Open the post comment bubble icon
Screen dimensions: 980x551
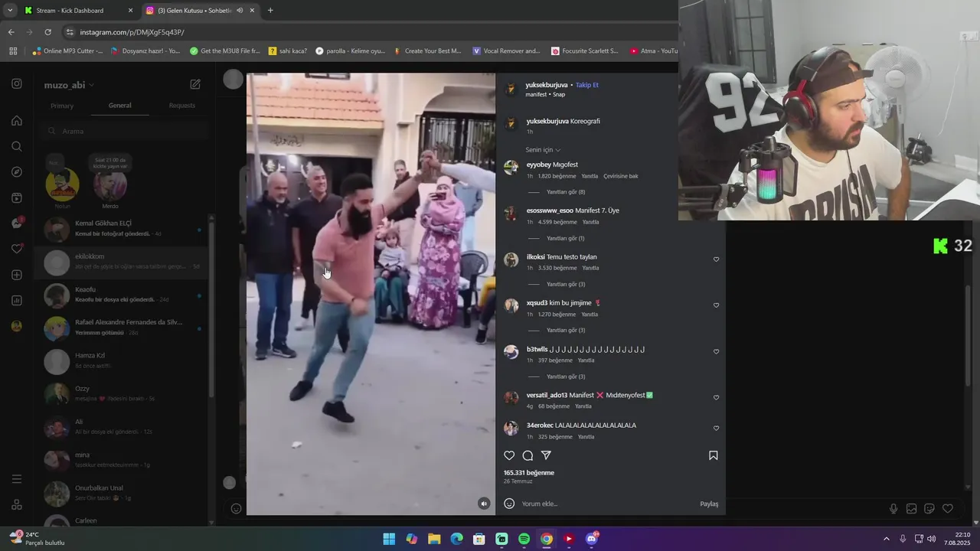(x=528, y=455)
